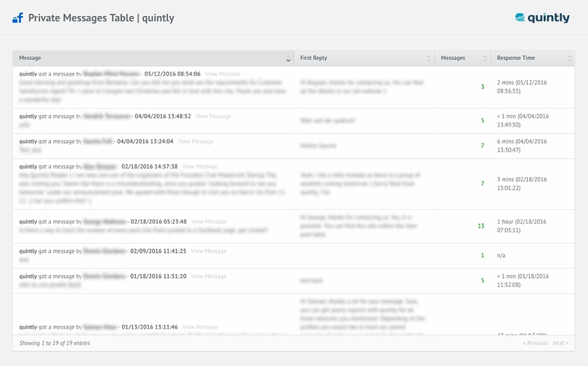Click message count 7 in the 02/18/2016 14:57:38 row
This screenshot has width=588, height=366.
click(482, 183)
